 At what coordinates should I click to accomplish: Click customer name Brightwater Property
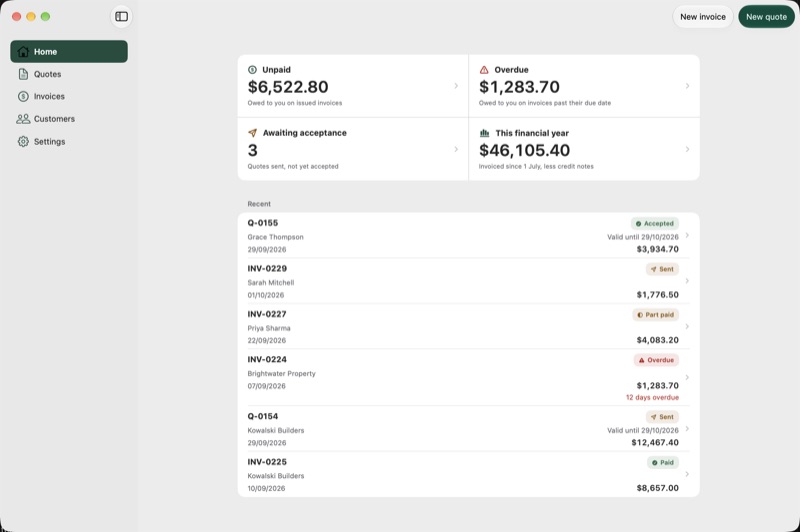pos(282,373)
